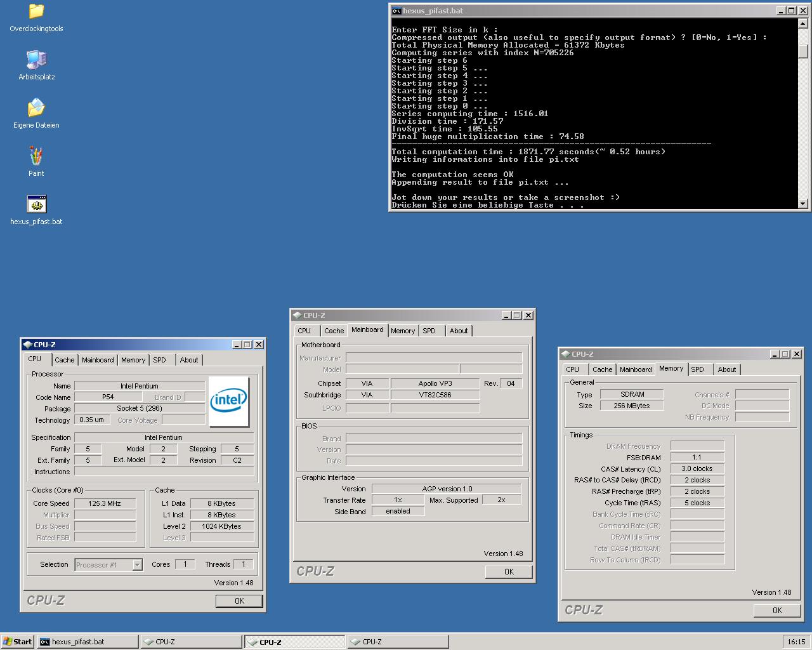Click Total computation time line in console
Image resolution: width=812 pixels, height=650 pixels.
[x=528, y=152]
